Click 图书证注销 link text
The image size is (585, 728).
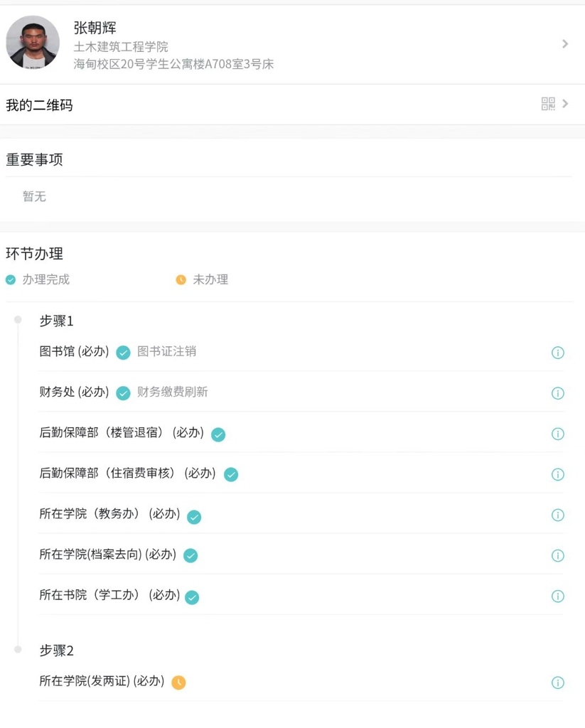pos(166,351)
